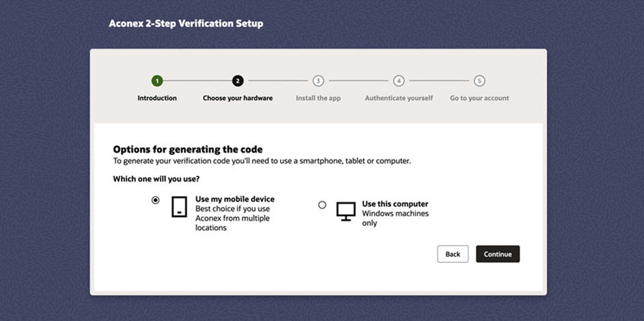Select the 'Use my mobile device' radio button
Screen dimensions: 644x321
click(x=155, y=201)
